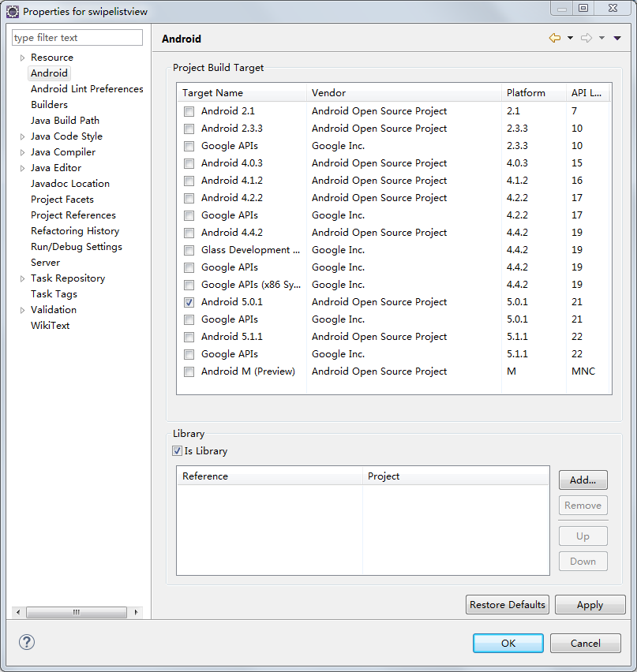Open forward history dropdown arrow
The width and height of the screenshot is (637, 672).
coord(601,39)
